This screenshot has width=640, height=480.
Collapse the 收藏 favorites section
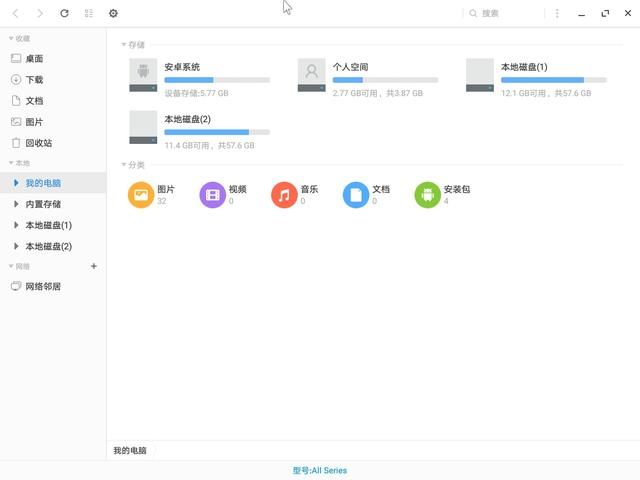coord(11,38)
